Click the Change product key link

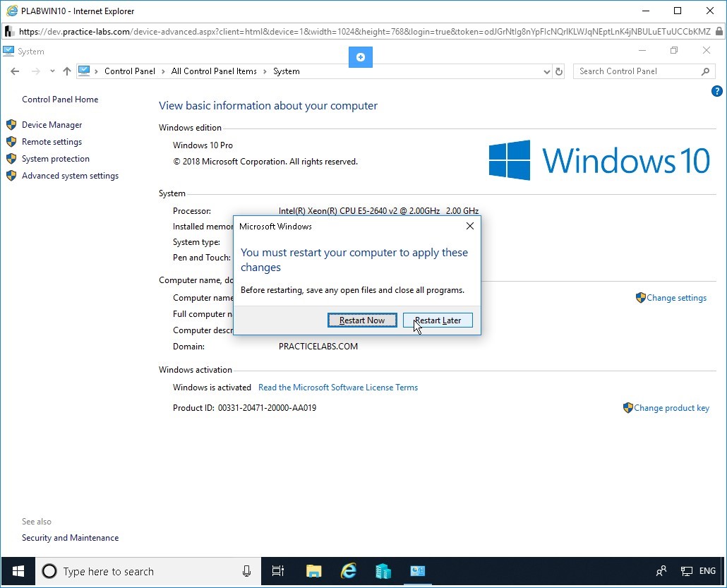pos(671,407)
